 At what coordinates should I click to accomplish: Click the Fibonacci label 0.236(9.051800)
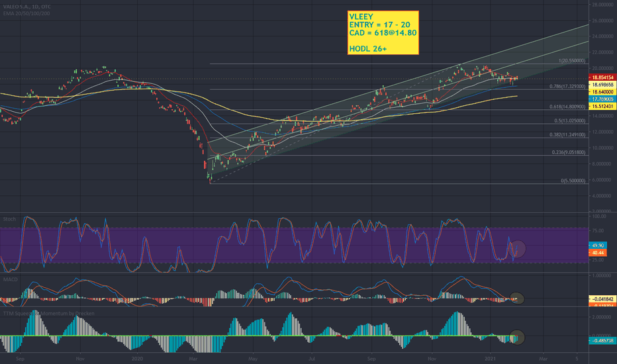pyautogui.click(x=569, y=152)
